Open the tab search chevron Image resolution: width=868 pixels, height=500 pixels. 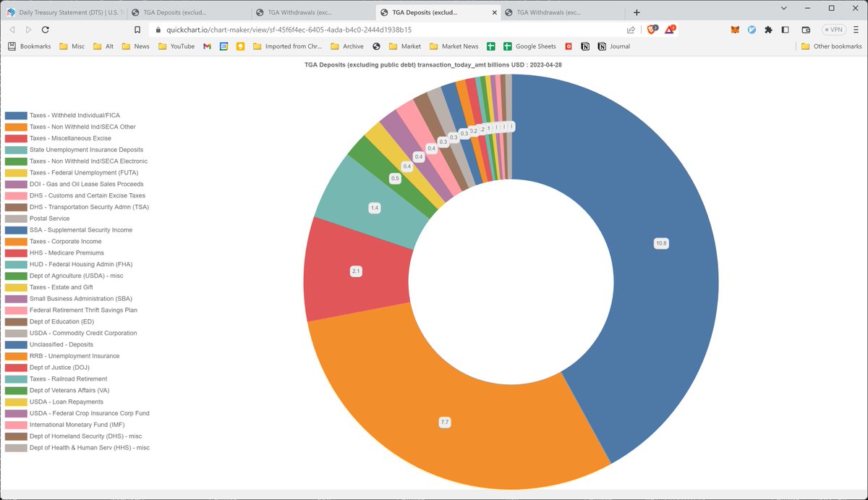tap(783, 7)
